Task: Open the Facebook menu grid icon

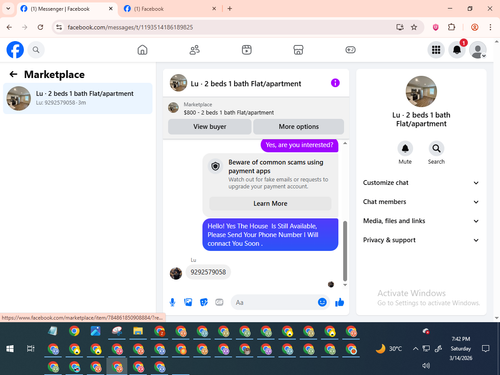Action: tap(436, 50)
